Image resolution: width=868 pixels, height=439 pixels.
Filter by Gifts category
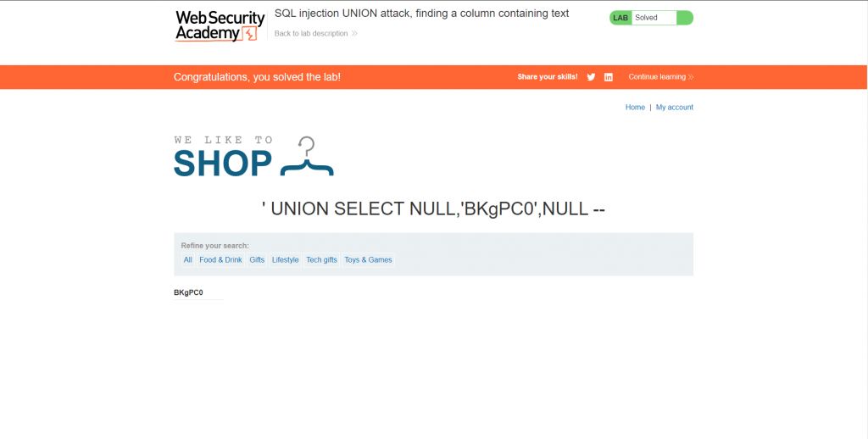(x=257, y=259)
